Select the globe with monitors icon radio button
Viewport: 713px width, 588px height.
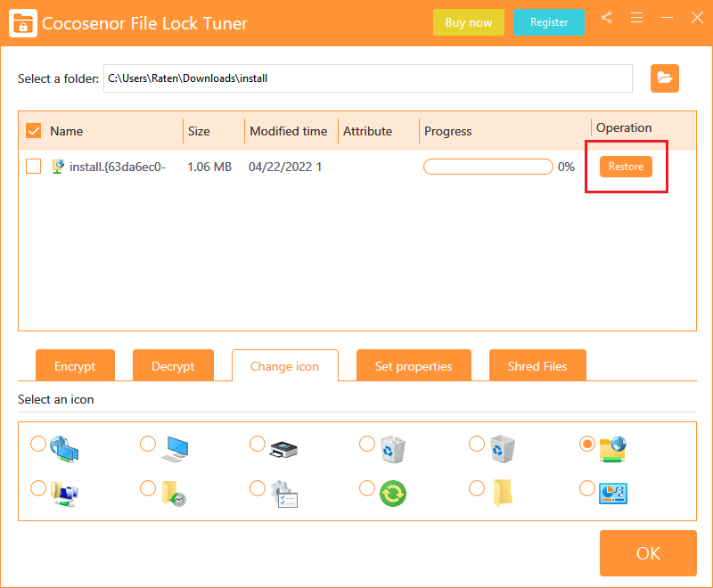click(38, 444)
